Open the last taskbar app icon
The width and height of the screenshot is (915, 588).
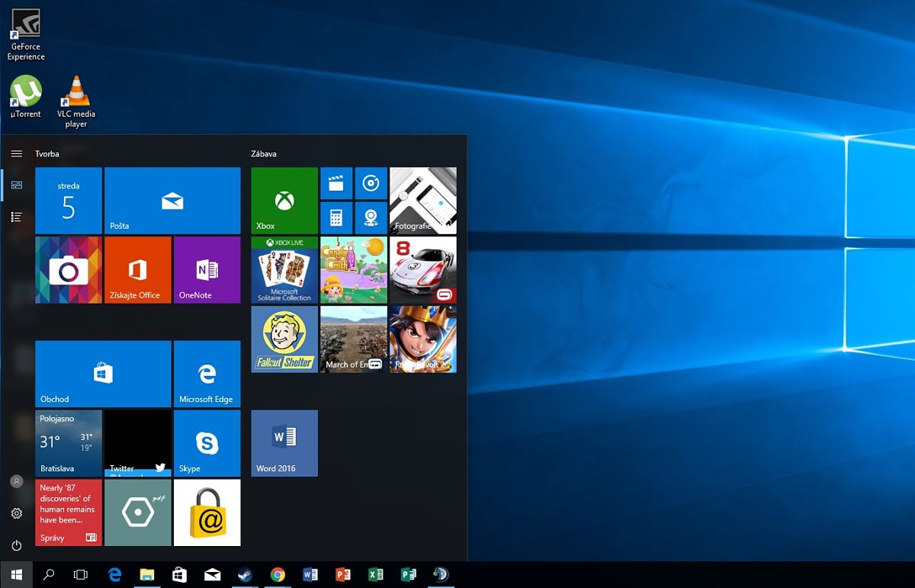click(x=441, y=575)
